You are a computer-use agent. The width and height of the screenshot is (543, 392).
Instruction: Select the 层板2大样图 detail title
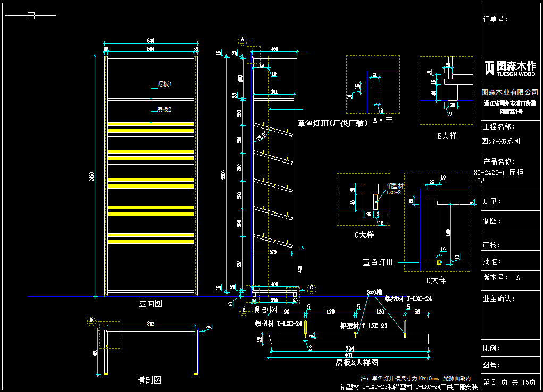356,363
